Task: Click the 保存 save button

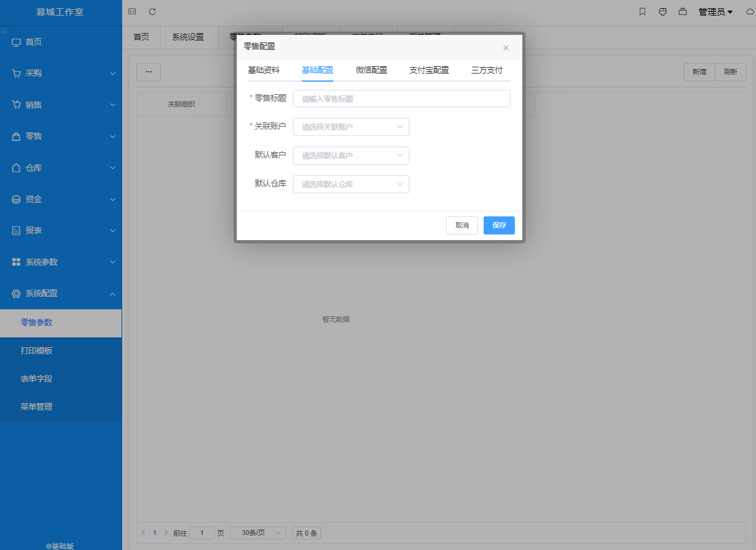Action: 499,225
